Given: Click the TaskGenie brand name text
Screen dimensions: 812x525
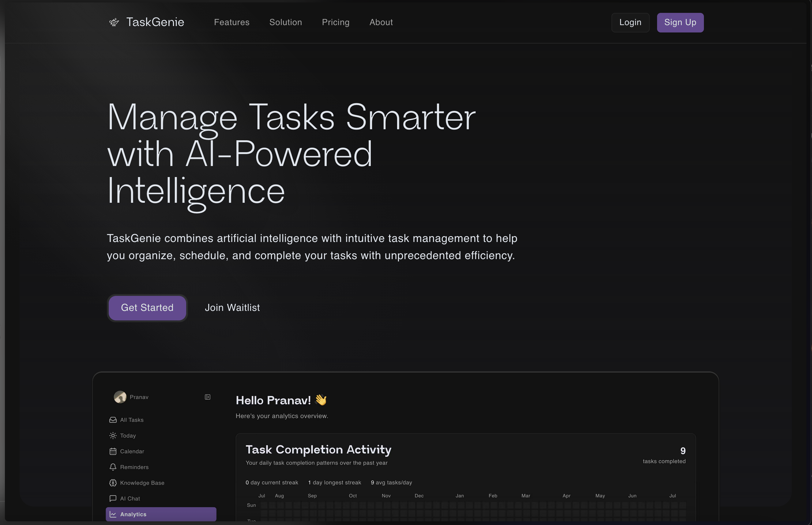Looking at the screenshot, I should click(155, 22).
